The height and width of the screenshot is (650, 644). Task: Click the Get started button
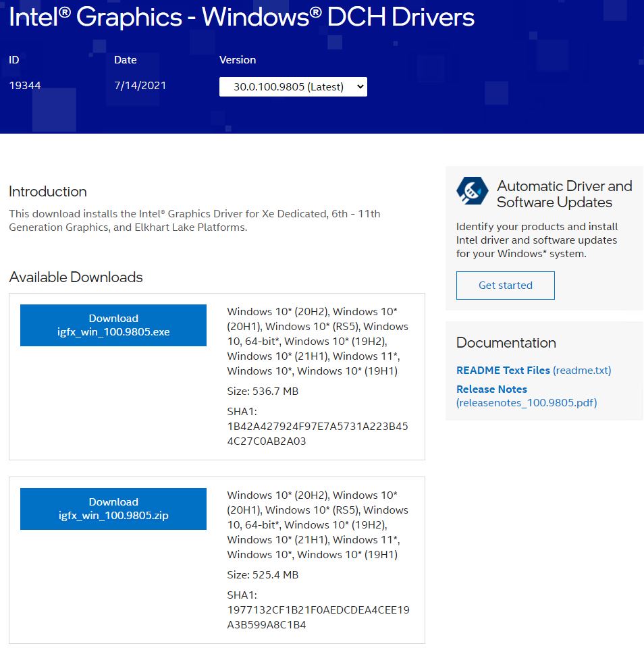(x=505, y=286)
